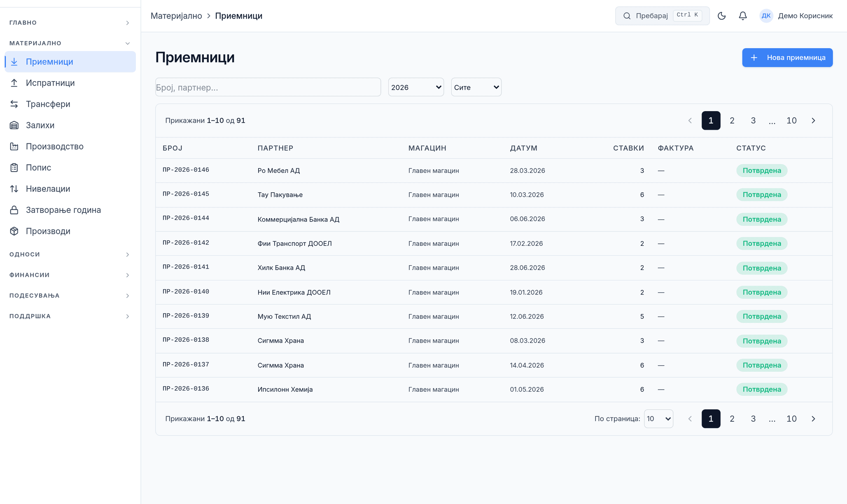Screen dimensions: 847x504
Task: Change the По страница rows-per-page selector
Action: point(658,419)
